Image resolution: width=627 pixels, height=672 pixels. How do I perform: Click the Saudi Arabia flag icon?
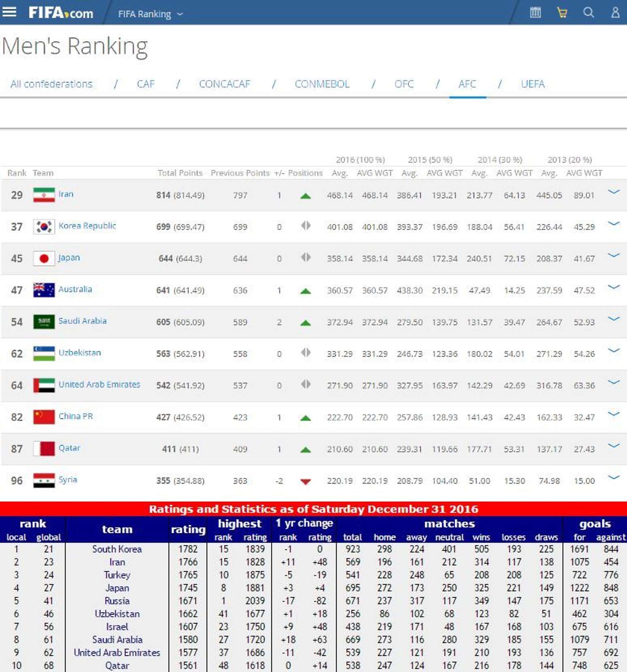pos(44,322)
